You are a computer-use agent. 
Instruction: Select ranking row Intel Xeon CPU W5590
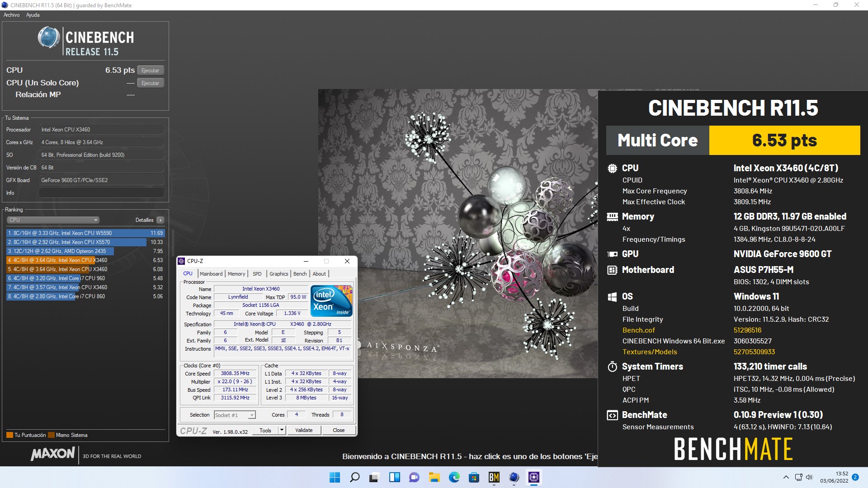click(x=85, y=233)
